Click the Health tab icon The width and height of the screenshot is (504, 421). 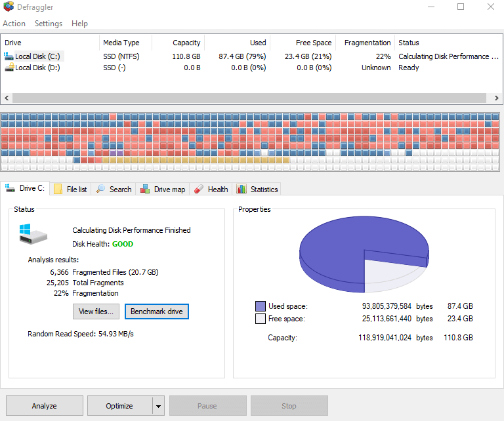pos(199,190)
